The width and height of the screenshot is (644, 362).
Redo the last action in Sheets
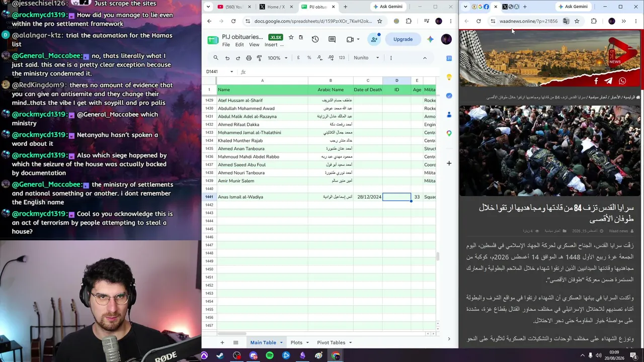(238, 58)
